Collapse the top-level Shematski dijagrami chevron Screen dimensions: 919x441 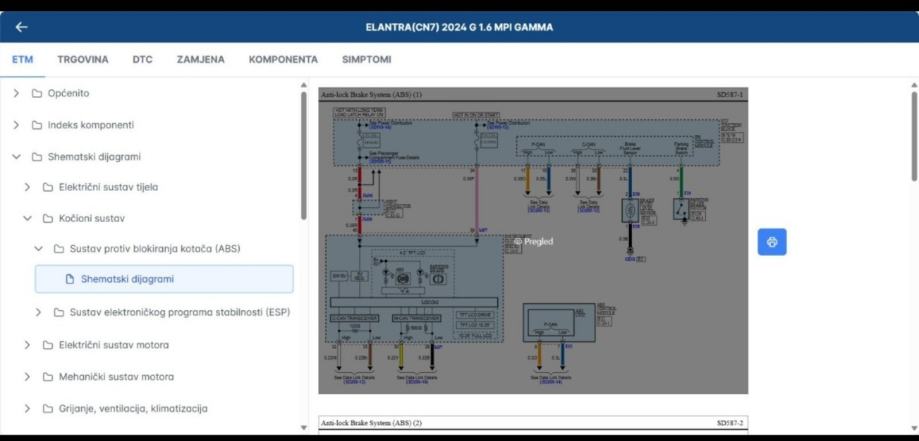click(16, 157)
